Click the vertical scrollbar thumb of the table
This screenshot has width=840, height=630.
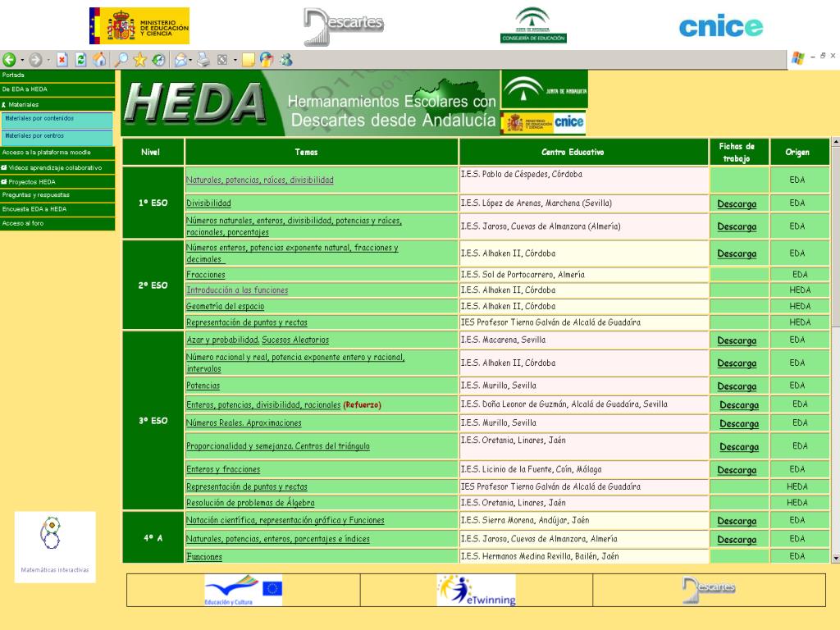coord(836,237)
